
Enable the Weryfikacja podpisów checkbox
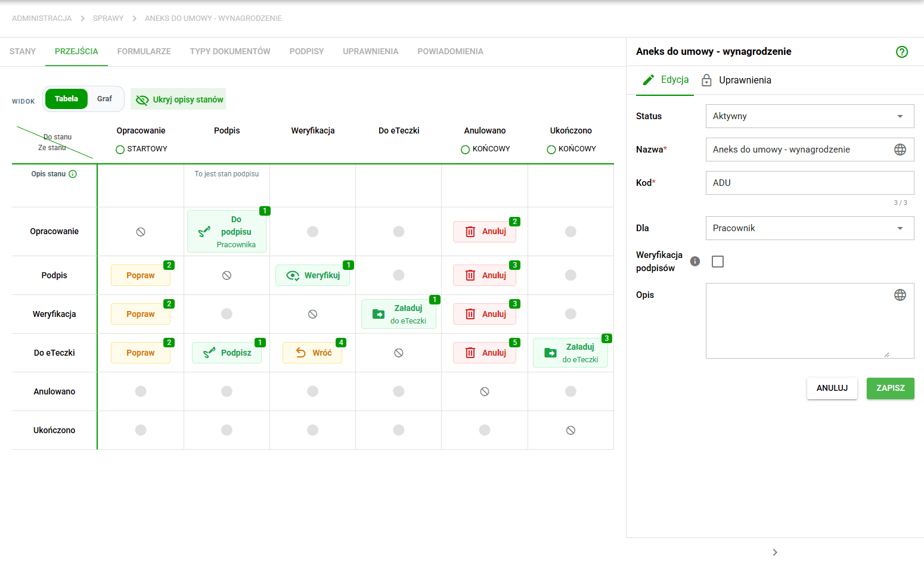(x=718, y=262)
